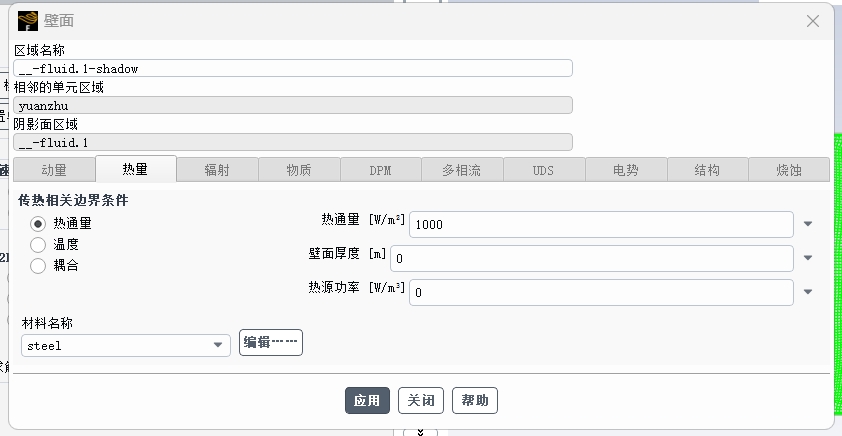
Task: Open the 物质 tab
Action: click(298, 170)
